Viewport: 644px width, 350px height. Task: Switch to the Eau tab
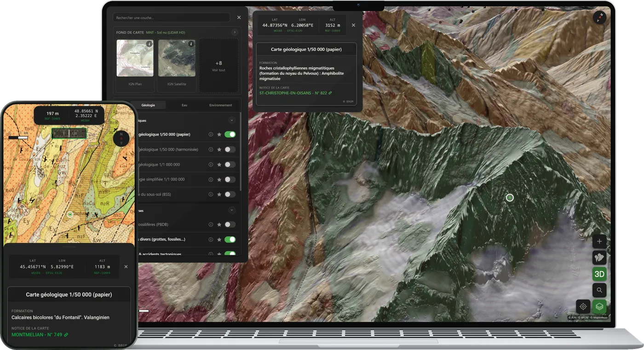click(184, 105)
